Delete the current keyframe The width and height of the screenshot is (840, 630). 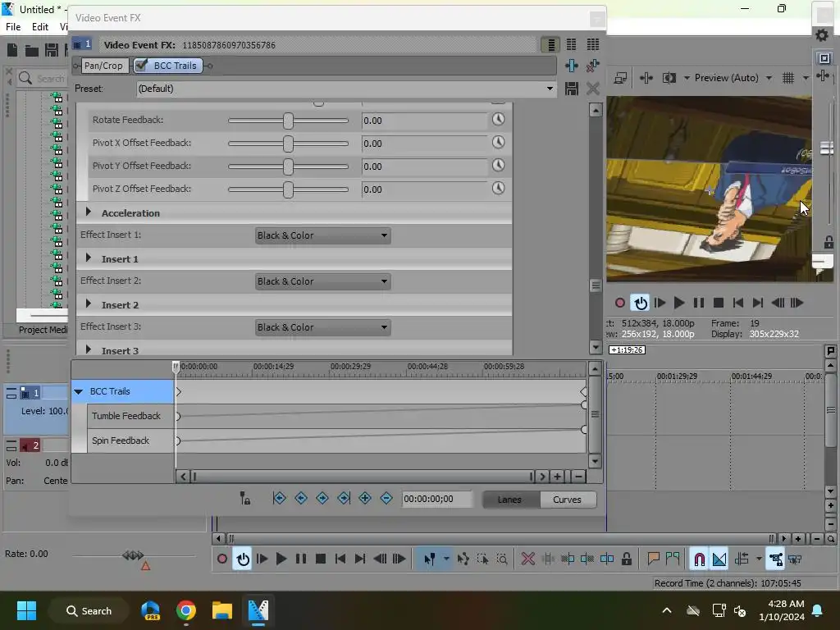[x=386, y=498]
